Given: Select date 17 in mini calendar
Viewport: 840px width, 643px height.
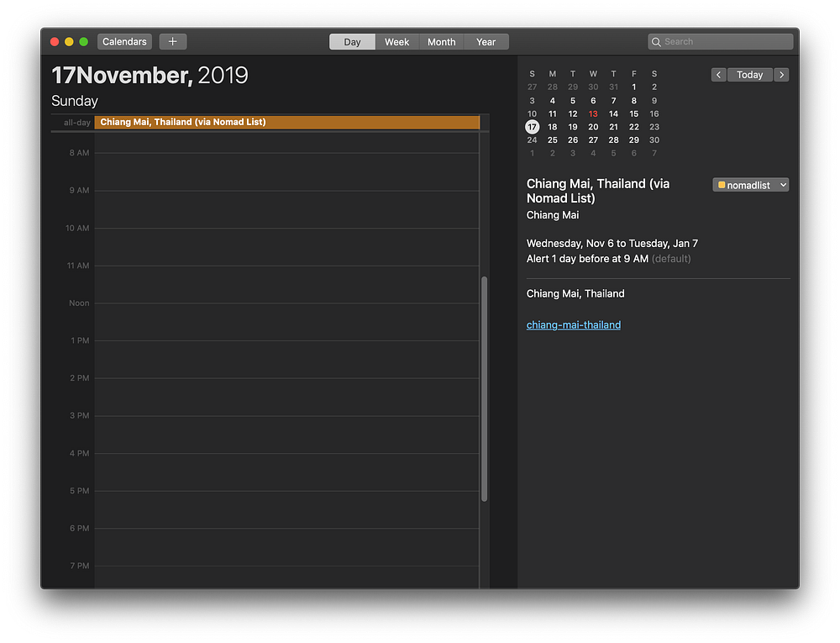Looking at the screenshot, I should (x=532, y=127).
